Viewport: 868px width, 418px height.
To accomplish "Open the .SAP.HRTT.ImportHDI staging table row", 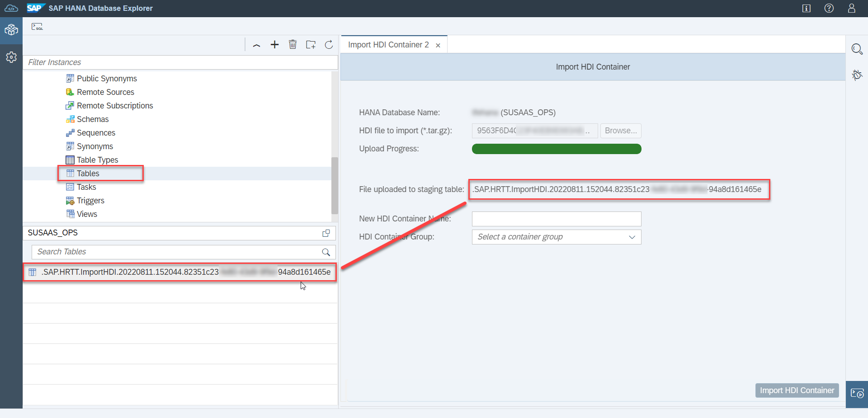I will tap(180, 272).
